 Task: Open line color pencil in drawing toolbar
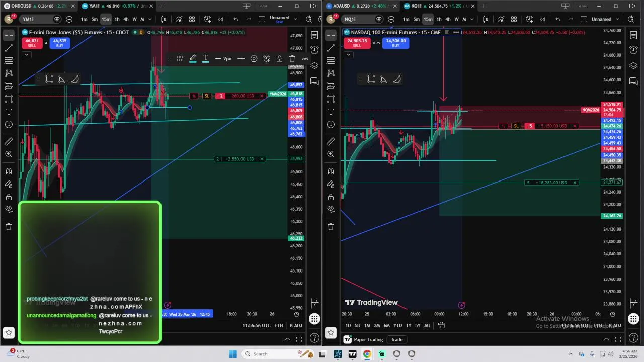(193, 59)
